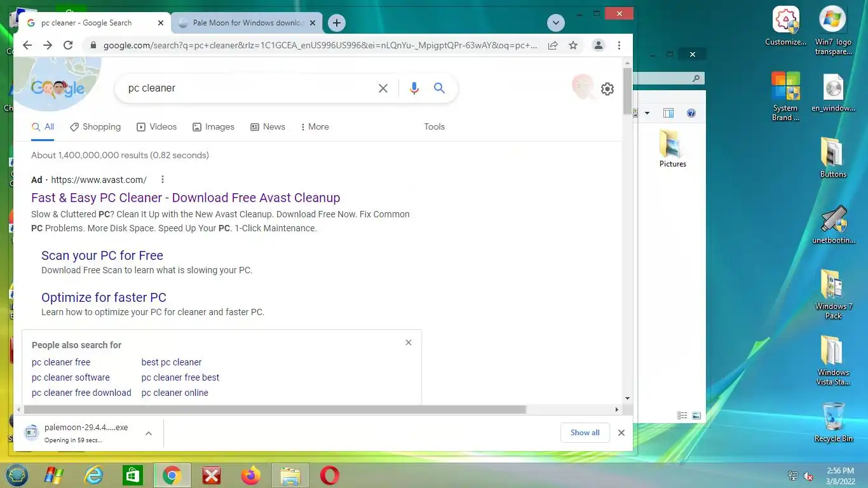Viewport: 868px width, 488px height.
Task: Click the horizontal page scrollbar thumb
Action: point(275,410)
